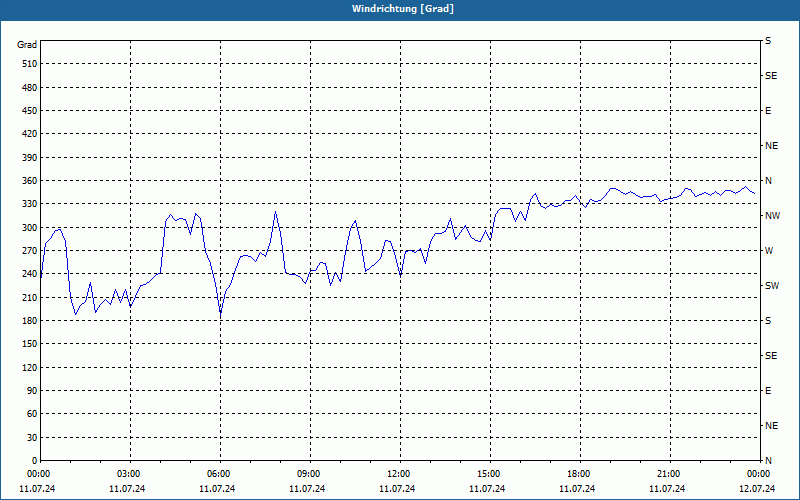Select the 90 degree axis label

pyautogui.click(x=32, y=391)
